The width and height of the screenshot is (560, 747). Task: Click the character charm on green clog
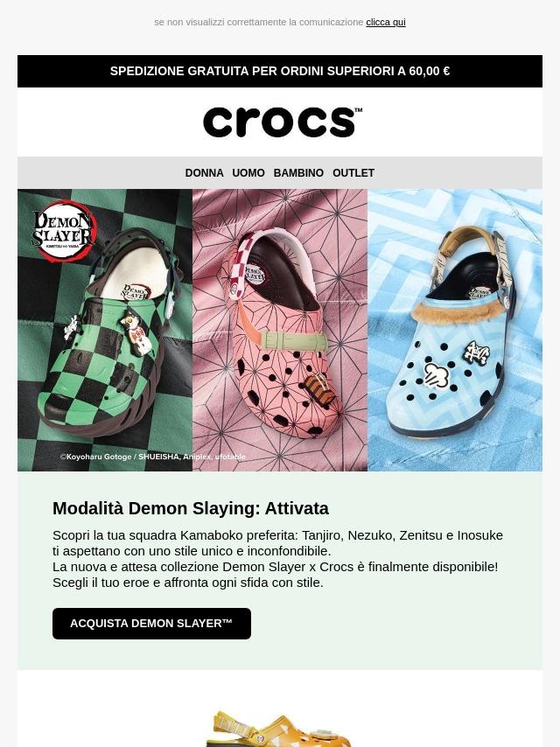tap(136, 332)
